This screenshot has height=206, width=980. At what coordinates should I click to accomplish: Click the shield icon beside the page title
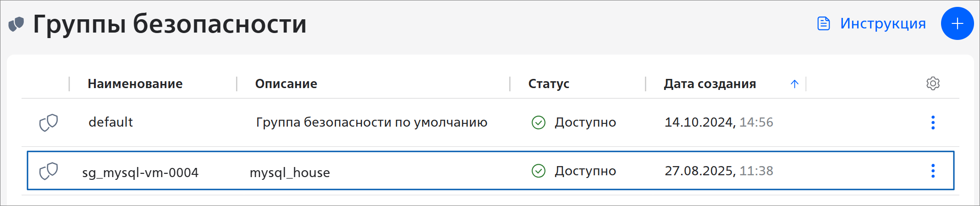(17, 24)
